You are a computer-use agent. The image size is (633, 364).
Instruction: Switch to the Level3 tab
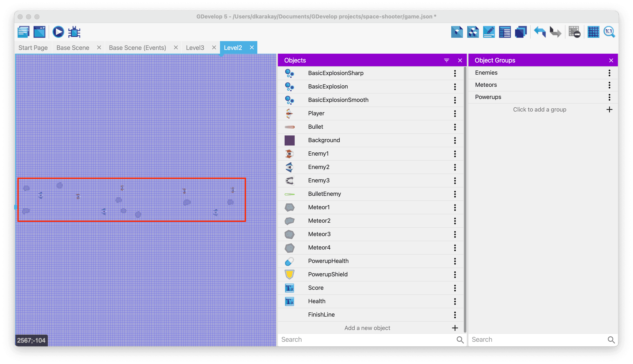(195, 48)
